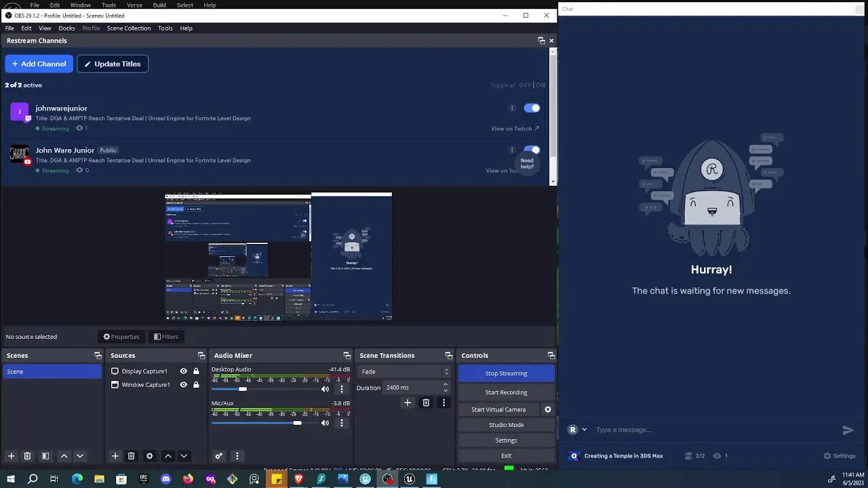The width and height of the screenshot is (868, 488).
Task: Open source properties gear in Sources panel
Action: click(150, 456)
